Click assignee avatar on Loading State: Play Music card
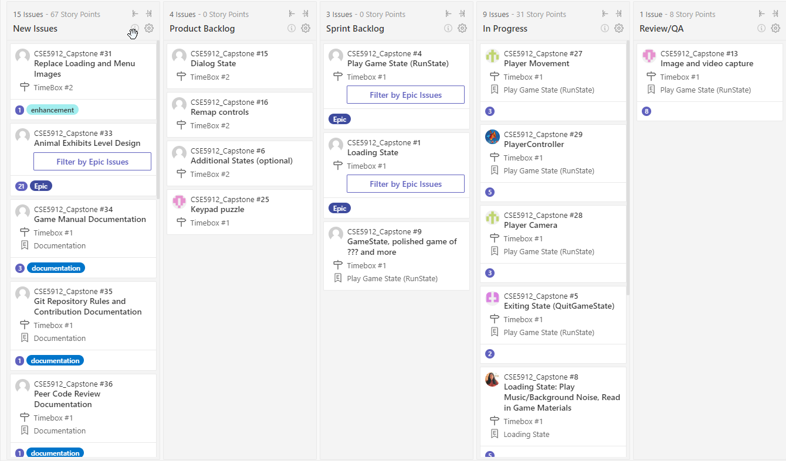 click(492, 379)
